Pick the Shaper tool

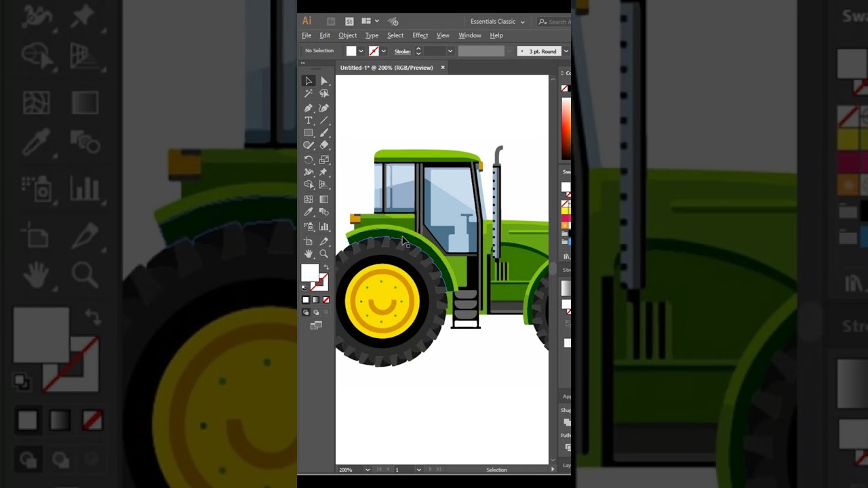click(309, 145)
